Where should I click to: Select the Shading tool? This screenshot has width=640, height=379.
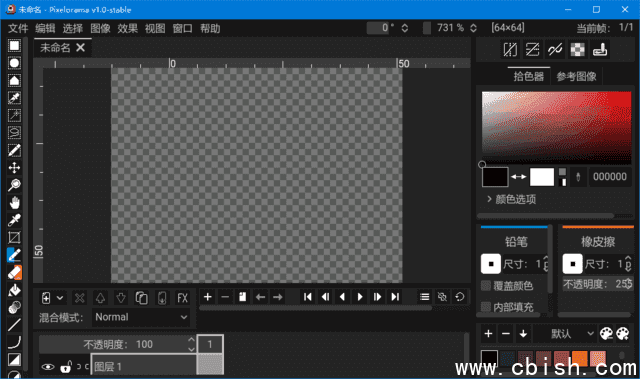point(14,307)
